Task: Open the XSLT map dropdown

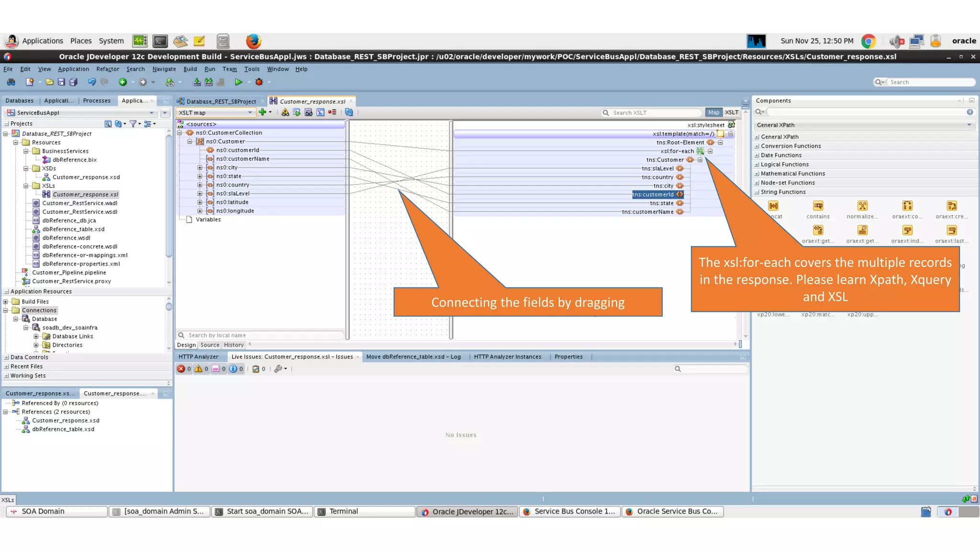Action: 215,113
